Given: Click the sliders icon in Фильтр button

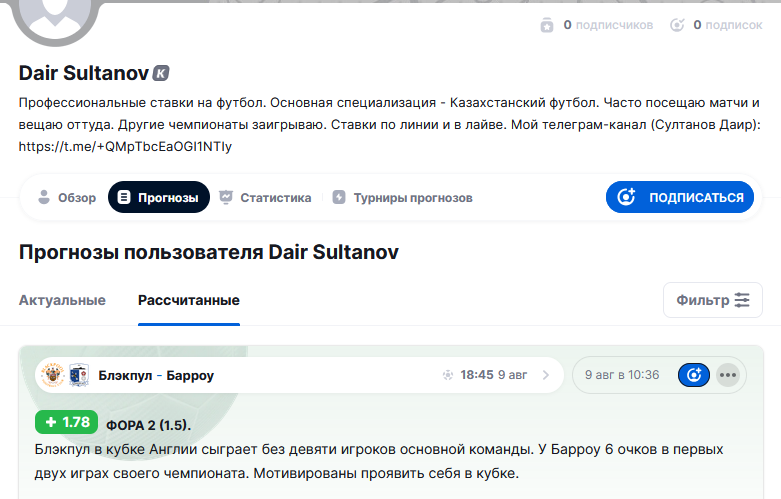Looking at the screenshot, I should [742, 300].
